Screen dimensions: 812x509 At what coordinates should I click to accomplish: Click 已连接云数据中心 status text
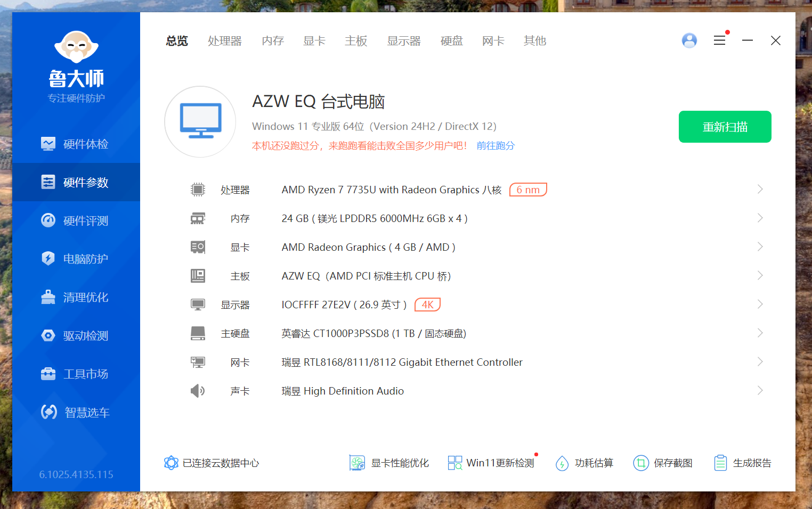pos(221,463)
